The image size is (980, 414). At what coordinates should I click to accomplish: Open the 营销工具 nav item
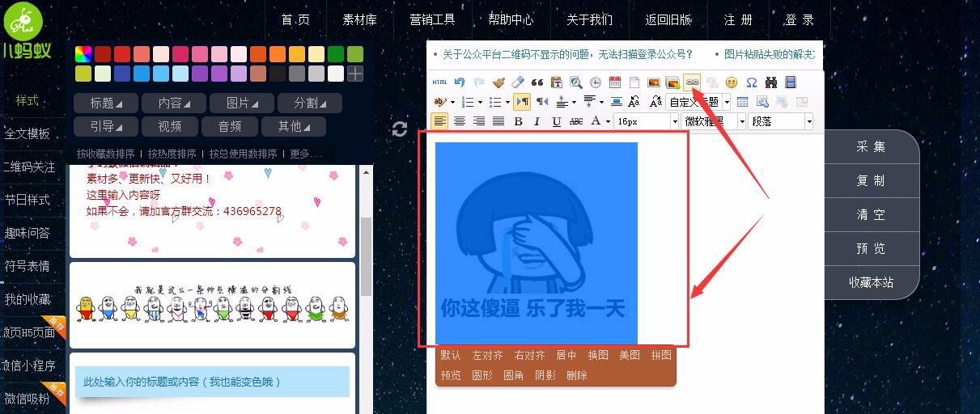point(432,20)
